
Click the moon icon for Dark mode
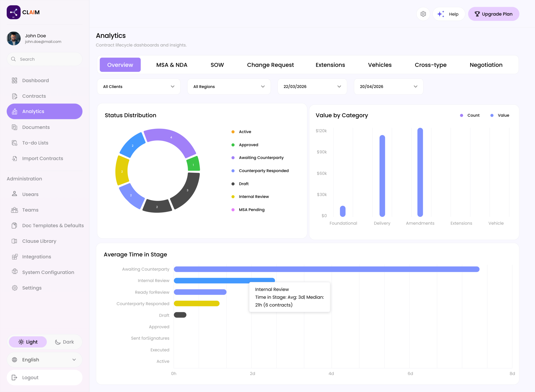point(58,342)
